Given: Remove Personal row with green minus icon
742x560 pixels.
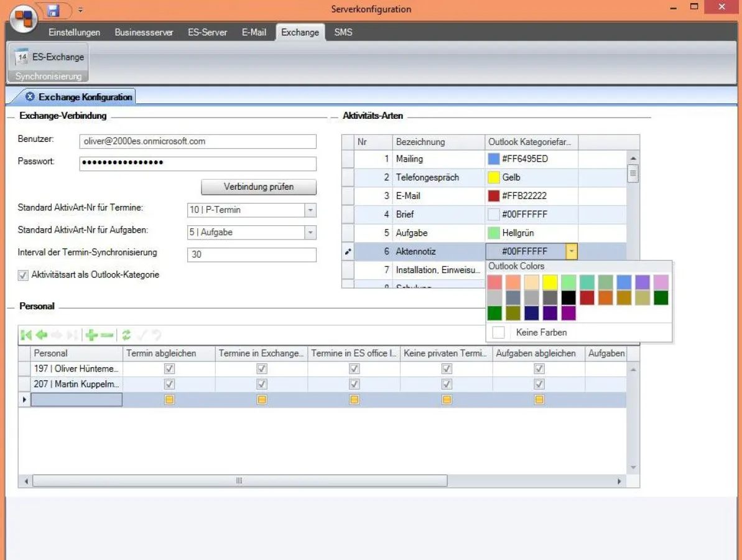Looking at the screenshot, I should pos(107,335).
